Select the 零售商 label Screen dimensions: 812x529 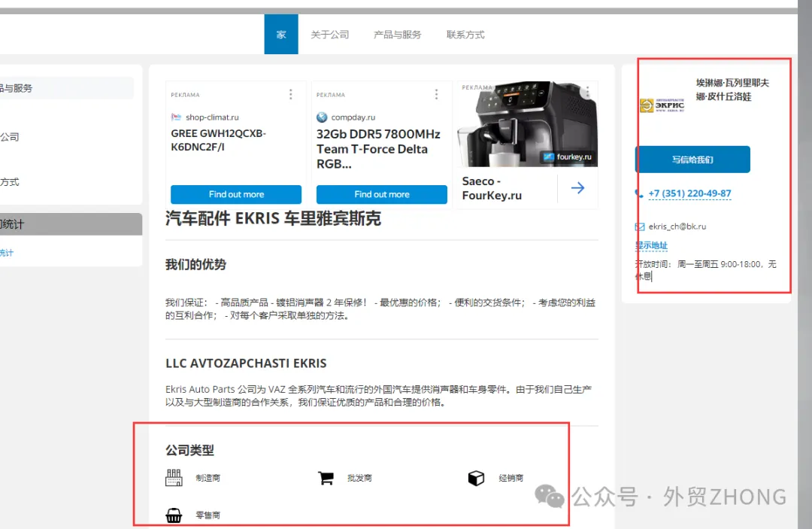click(x=208, y=515)
